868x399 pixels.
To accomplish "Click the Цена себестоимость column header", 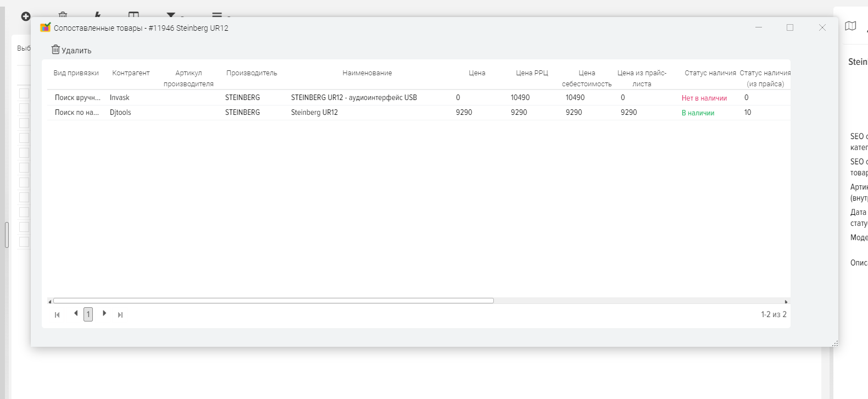I will [587, 79].
